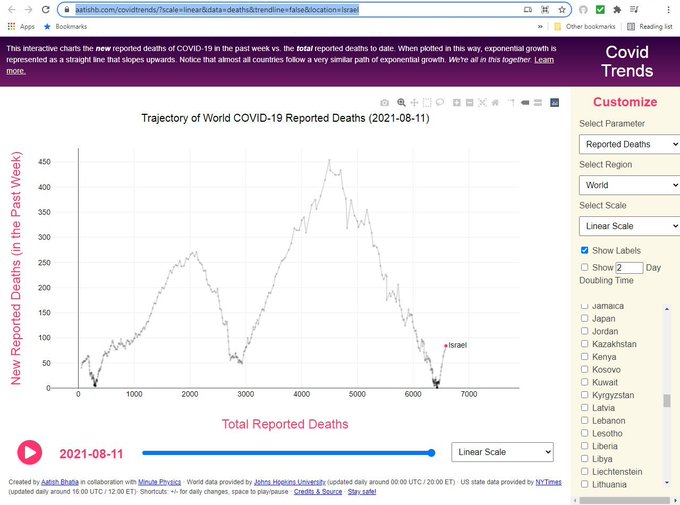Check the Liberia country checkbox

(x=584, y=446)
